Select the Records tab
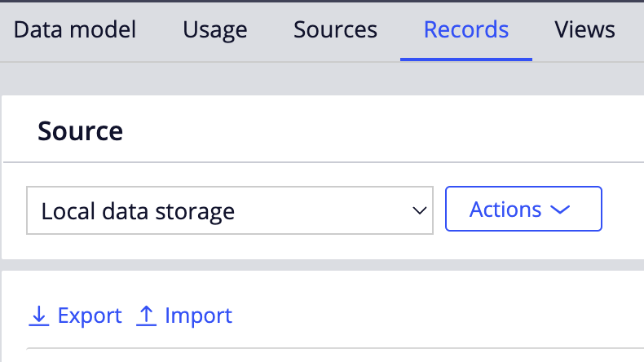 (x=466, y=29)
